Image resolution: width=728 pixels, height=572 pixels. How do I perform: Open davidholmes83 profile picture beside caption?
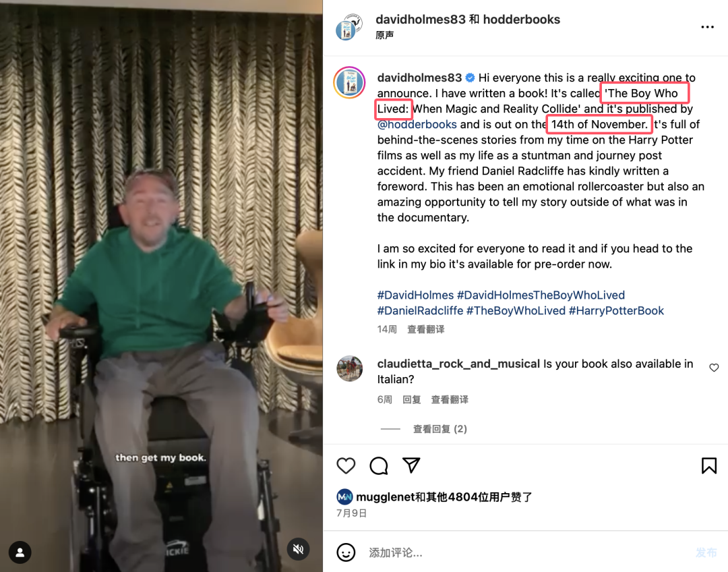click(x=349, y=83)
